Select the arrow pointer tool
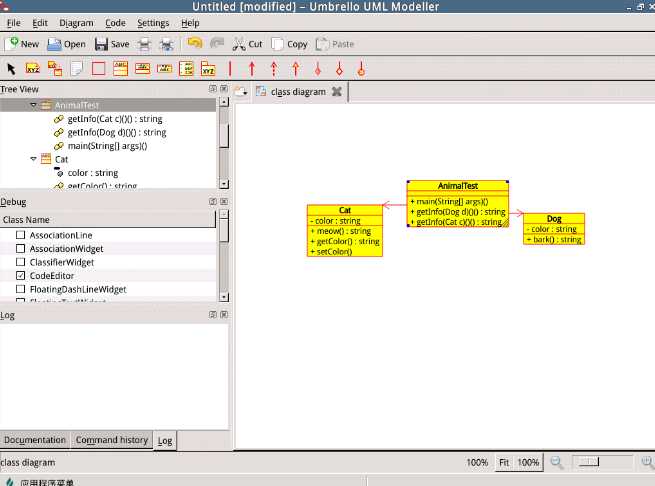This screenshot has height=486, width=655. (11, 69)
